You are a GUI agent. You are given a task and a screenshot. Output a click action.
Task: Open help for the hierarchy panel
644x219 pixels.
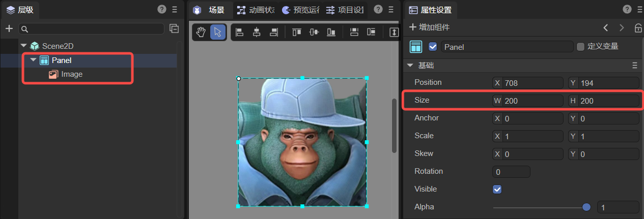(162, 9)
